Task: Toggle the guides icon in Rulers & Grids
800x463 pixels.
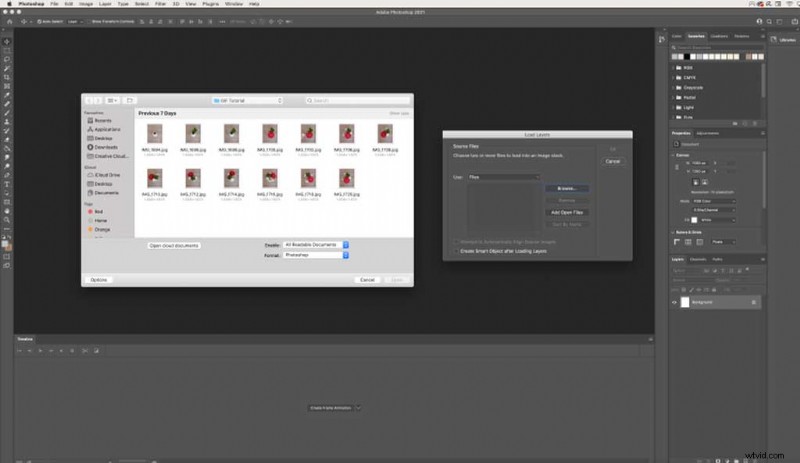Action: point(699,242)
